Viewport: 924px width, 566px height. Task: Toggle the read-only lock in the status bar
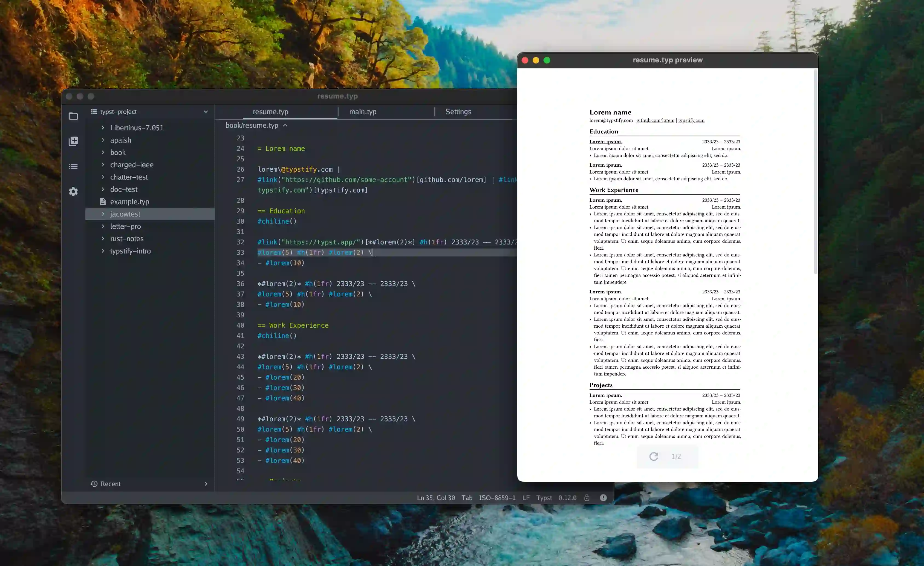tap(587, 498)
